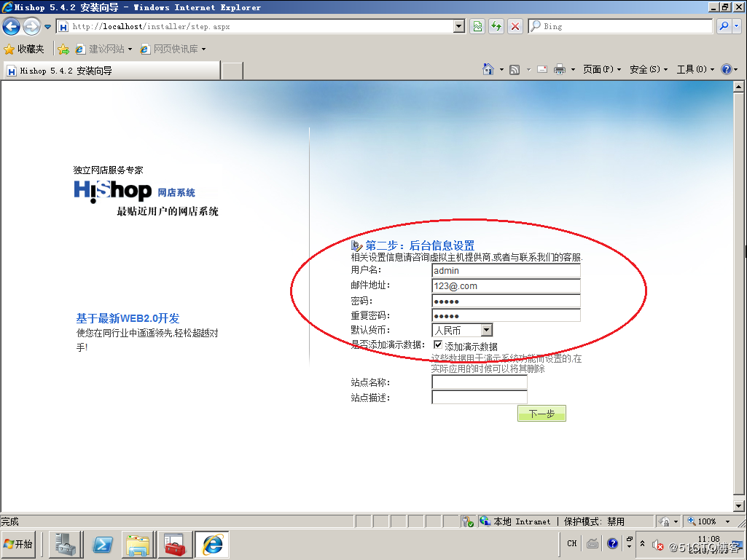
Task: Click the taskbar keyboard input icon
Action: click(x=592, y=543)
